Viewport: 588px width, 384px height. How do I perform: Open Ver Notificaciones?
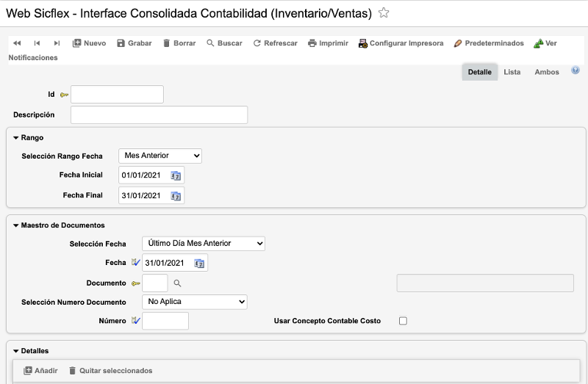point(545,43)
